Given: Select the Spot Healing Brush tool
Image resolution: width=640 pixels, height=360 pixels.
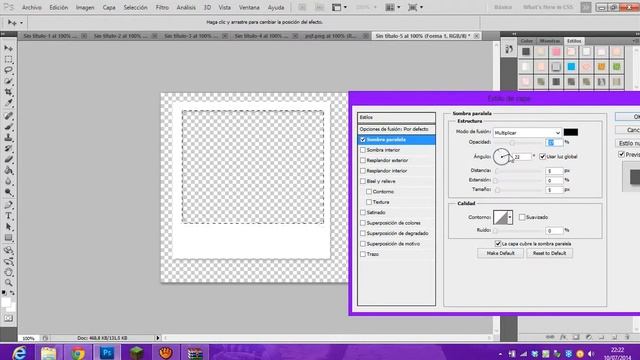Looking at the screenshot, I should point(8,116).
